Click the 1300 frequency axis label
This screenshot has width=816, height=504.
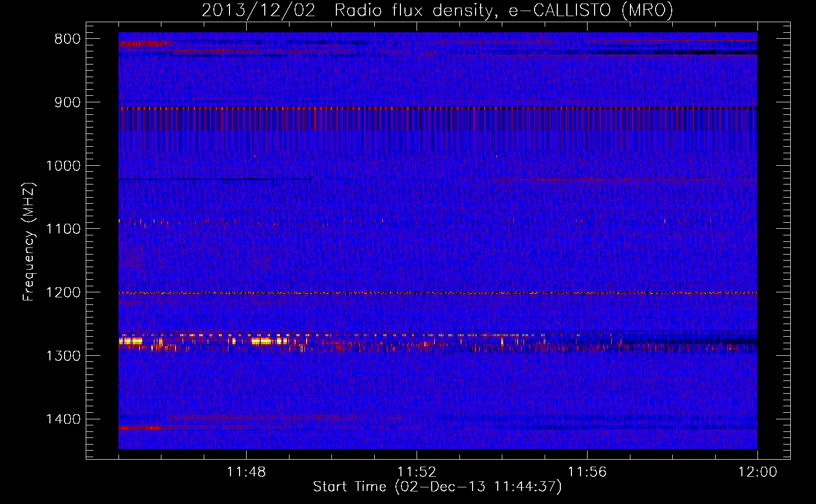click(x=63, y=356)
